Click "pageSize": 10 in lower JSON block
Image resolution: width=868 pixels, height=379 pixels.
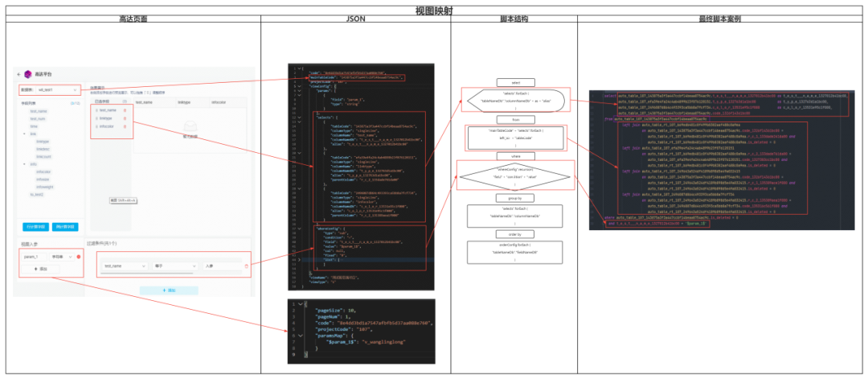point(335,311)
